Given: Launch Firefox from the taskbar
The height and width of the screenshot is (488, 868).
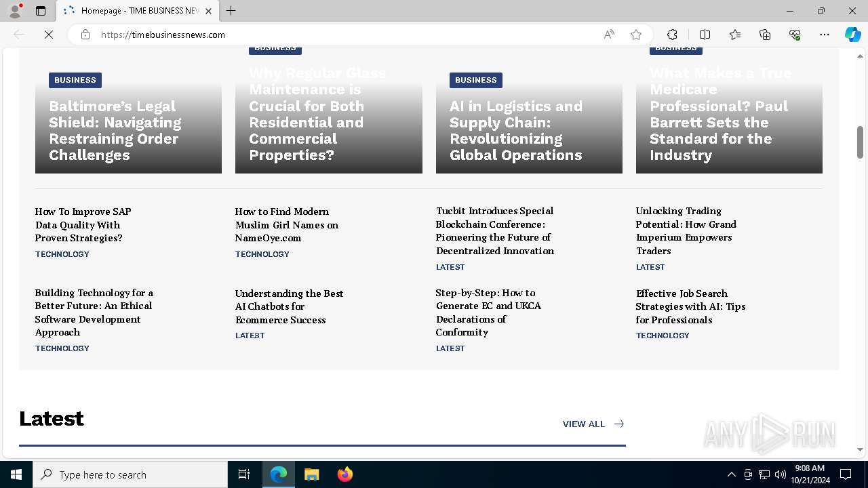Looking at the screenshot, I should click(x=345, y=474).
